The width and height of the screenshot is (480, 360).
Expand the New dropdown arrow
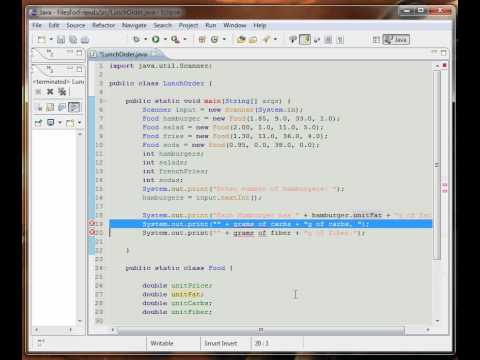[x=51, y=40]
